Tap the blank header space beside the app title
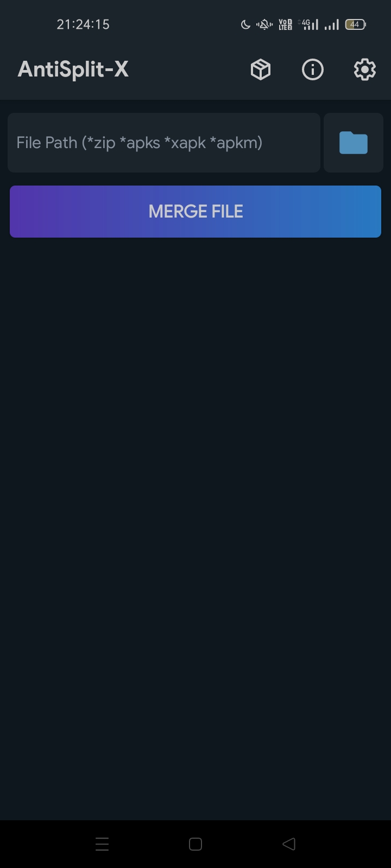The width and height of the screenshot is (391, 868). [x=187, y=69]
